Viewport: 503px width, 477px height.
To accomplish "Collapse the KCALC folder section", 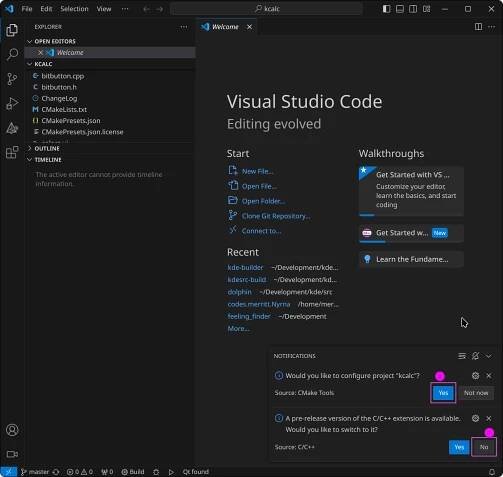I will pyautogui.click(x=110, y=64).
